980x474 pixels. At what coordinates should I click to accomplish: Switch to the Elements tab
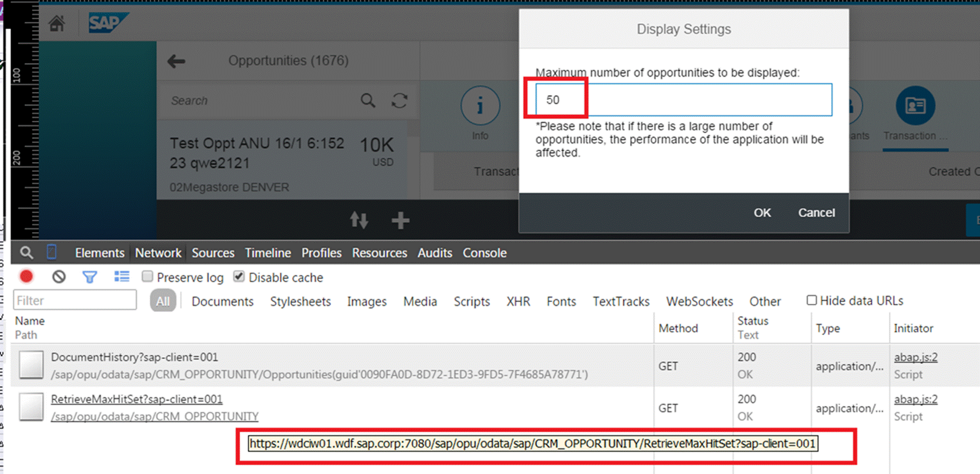click(99, 252)
